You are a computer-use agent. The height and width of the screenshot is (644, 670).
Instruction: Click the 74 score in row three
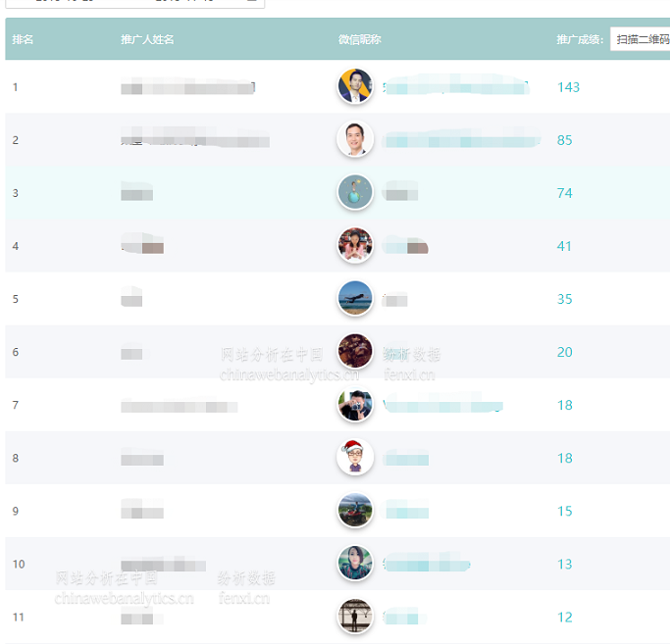pyautogui.click(x=564, y=193)
